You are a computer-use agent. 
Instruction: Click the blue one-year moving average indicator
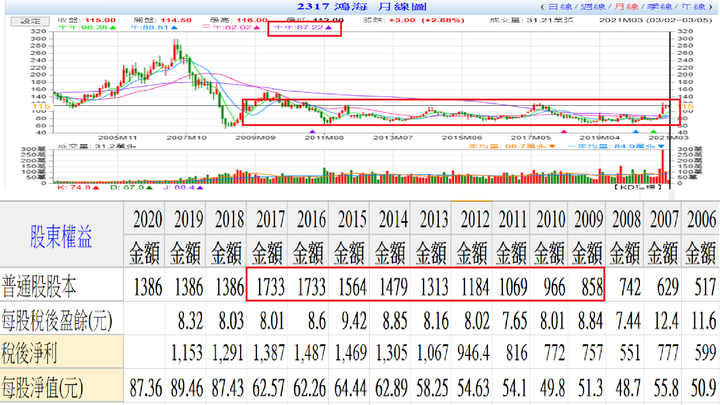(x=154, y=28)
